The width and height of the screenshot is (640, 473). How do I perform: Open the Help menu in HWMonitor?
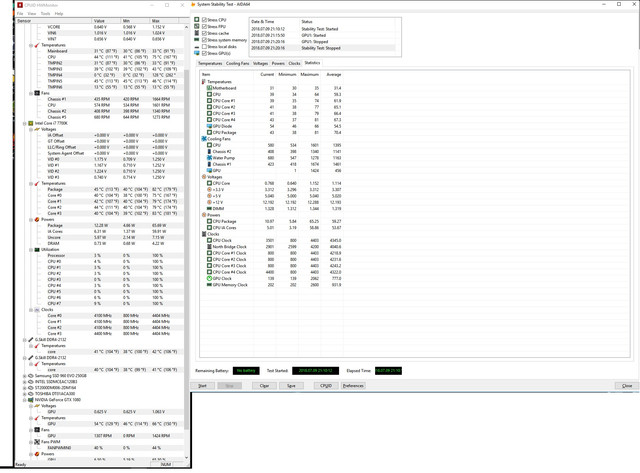[59, 13]
